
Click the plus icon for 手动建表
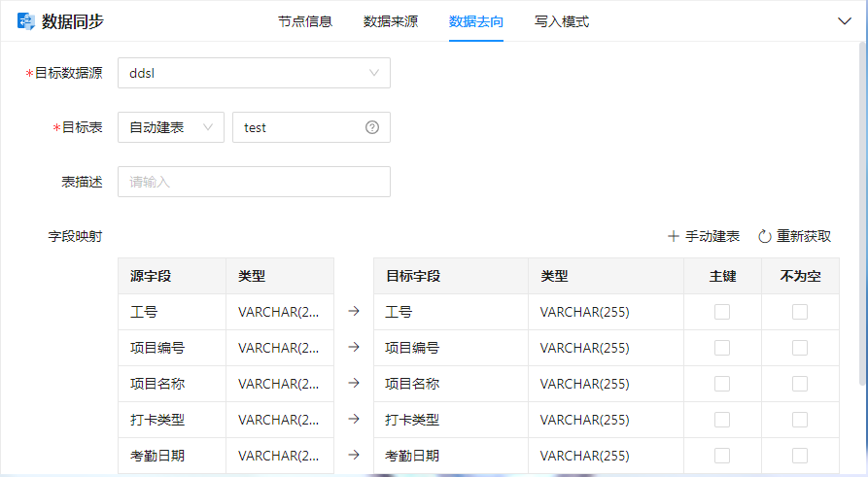(673, 236)
